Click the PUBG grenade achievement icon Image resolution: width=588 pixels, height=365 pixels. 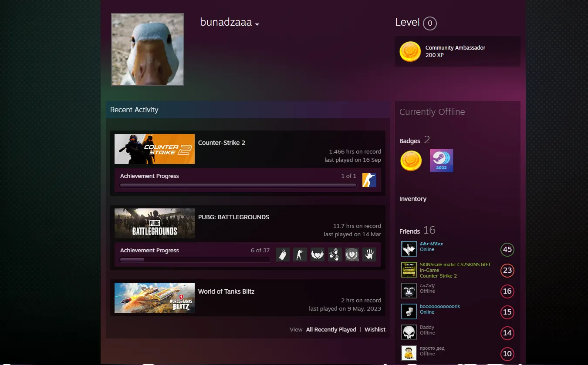point(283,254)
